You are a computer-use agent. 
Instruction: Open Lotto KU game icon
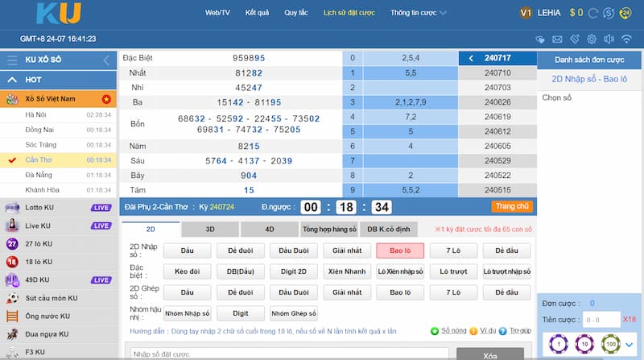[x=12, y=208]
